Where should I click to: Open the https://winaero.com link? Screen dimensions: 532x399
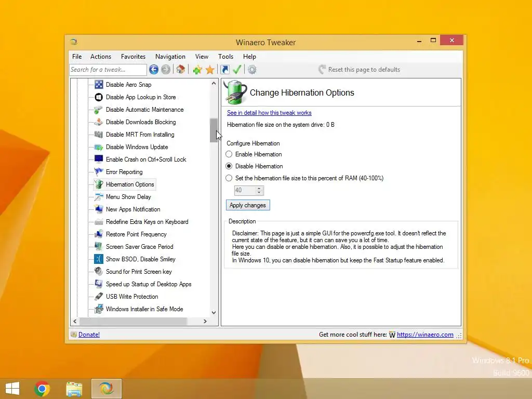[425, 335]
